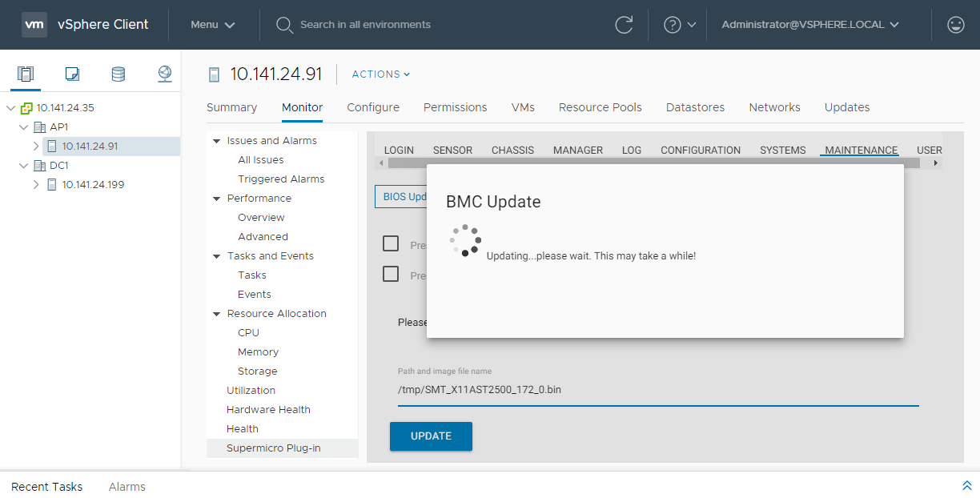Click the smiley feedback icon
The image size is (980, 498).
click(x=955, y=25)
